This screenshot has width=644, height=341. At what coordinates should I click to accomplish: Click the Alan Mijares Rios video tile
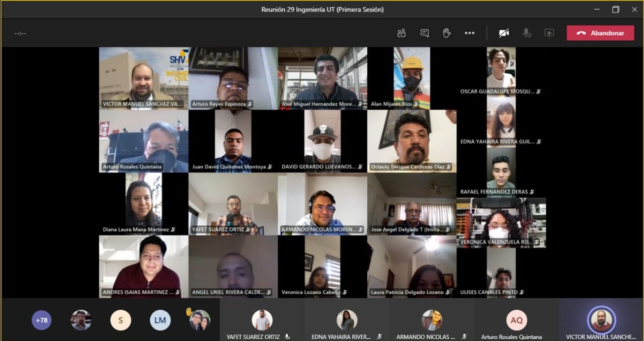tap(412, 78)
